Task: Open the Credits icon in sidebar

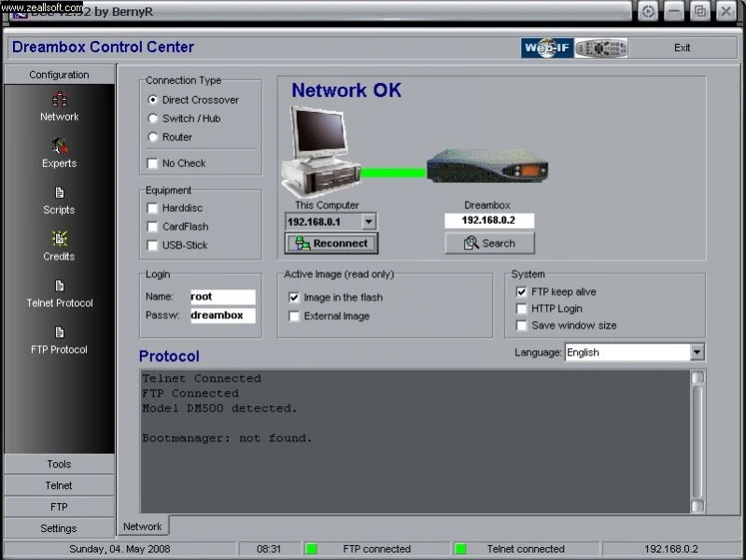Action: [59, 238]
